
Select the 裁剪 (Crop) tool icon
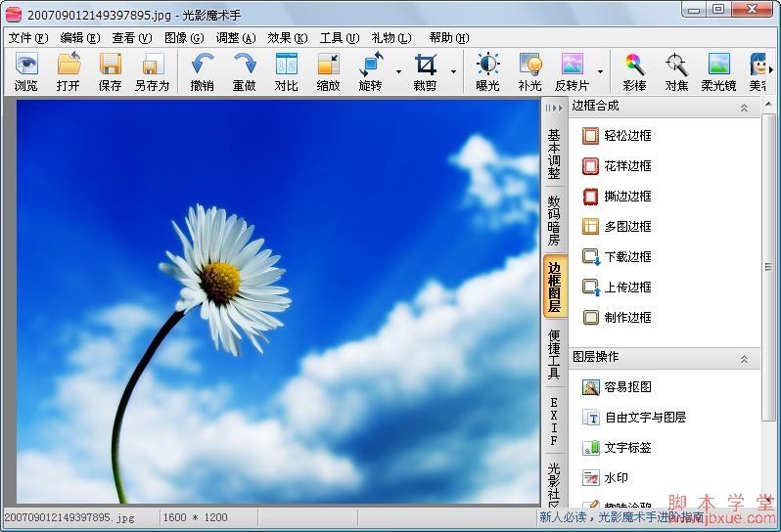click(x=426, y=65)
